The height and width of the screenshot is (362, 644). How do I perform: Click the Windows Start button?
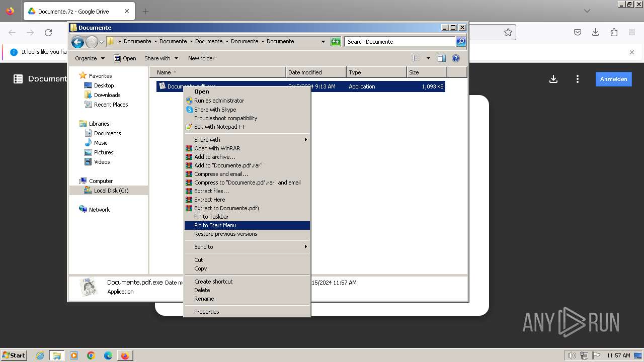(x=14, y=355)
